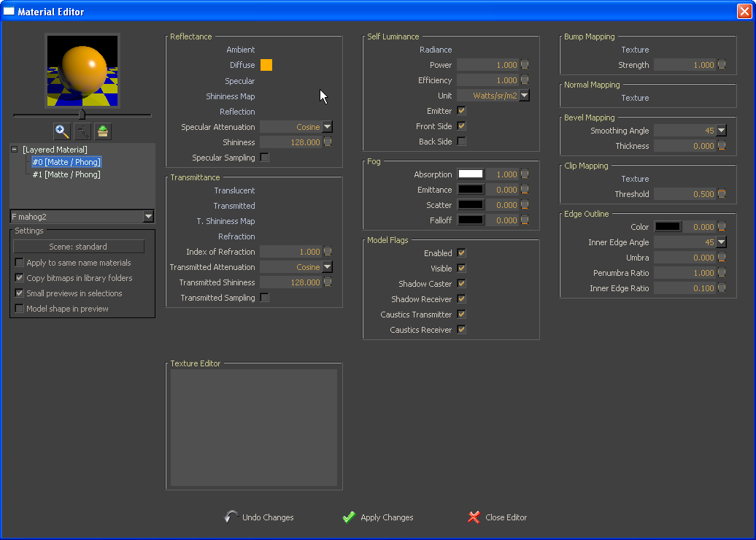The width and height of the screenshot is (756, 540).
Task: Click the Shininess 128.000 value field
Action: (x=291, y=142)
